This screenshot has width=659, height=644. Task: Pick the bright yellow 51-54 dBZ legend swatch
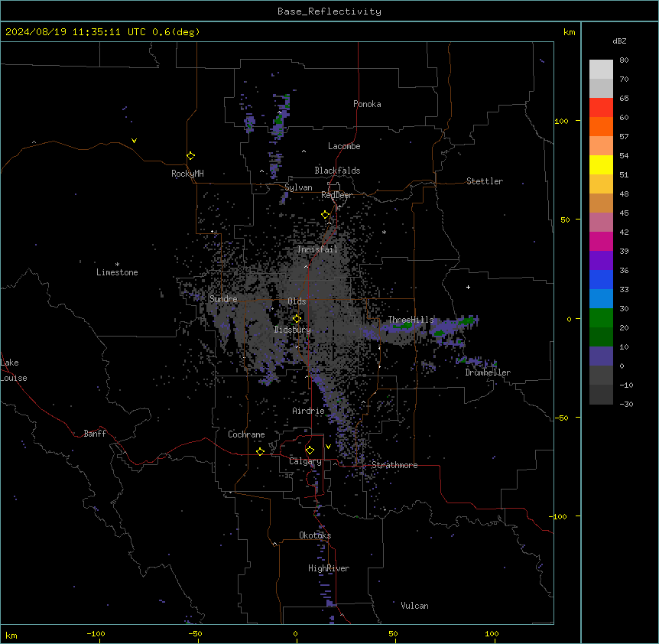[x=601, y=165]
